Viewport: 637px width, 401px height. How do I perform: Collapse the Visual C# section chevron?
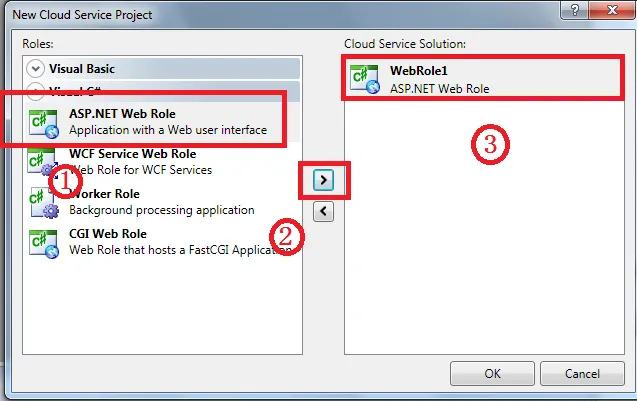tap(37, 91)
